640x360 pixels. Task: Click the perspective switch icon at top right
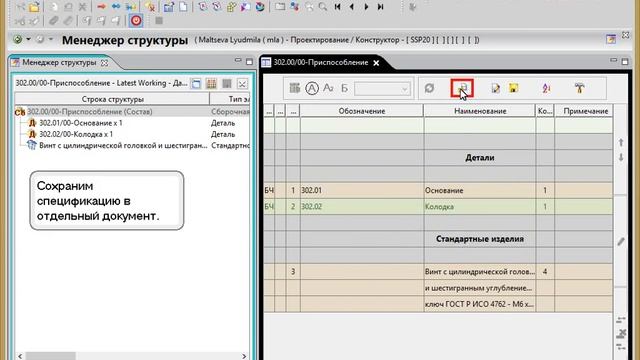tap(611, 39)
